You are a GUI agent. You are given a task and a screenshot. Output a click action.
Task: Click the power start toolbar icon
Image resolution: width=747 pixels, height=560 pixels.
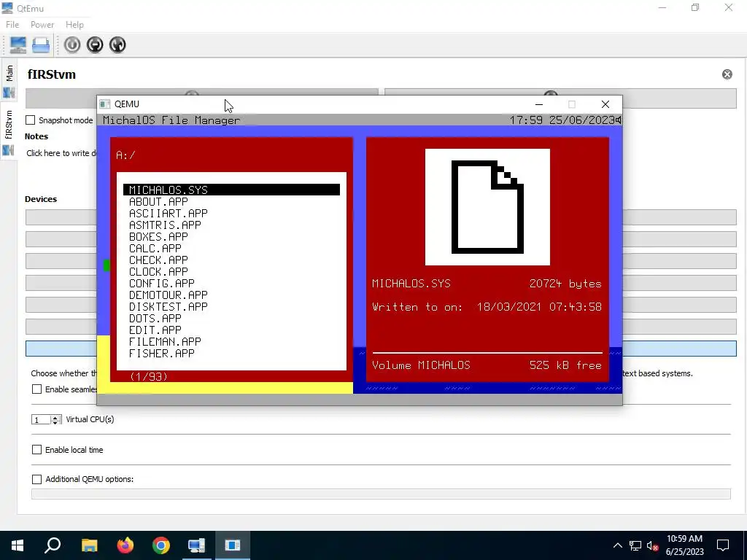tap(72, 44)
